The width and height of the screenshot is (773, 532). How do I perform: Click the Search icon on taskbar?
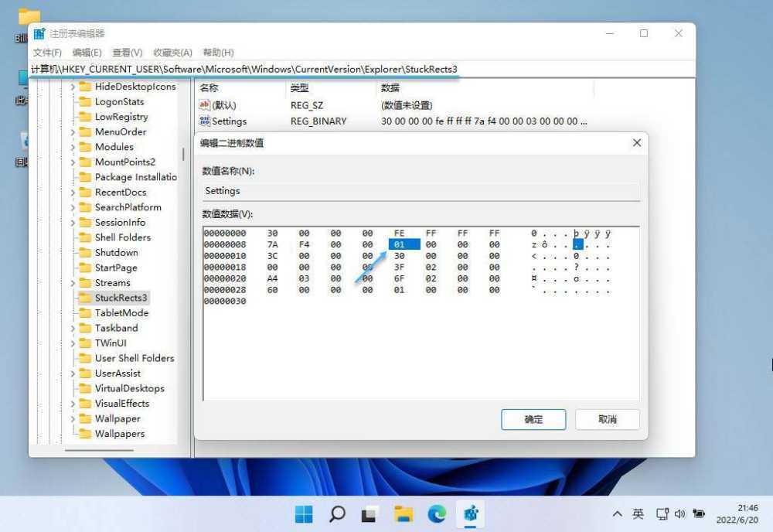click(x=336, y=513)
